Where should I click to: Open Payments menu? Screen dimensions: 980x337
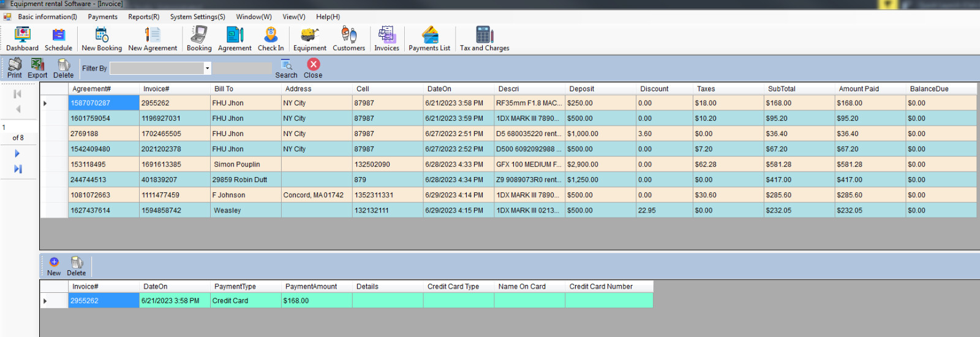coord(102,17)
